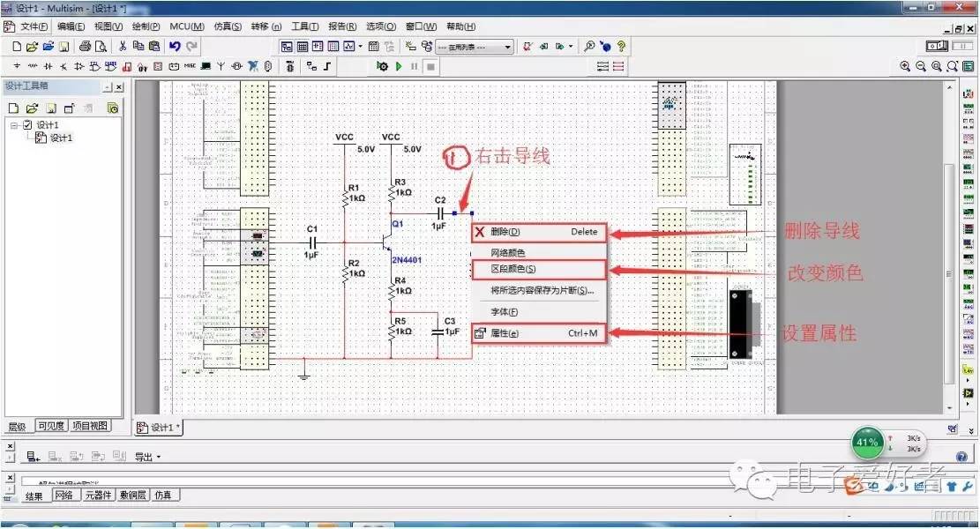Switch to the 元器件 tab
The image size is (980, 529).
pos(98,495)
